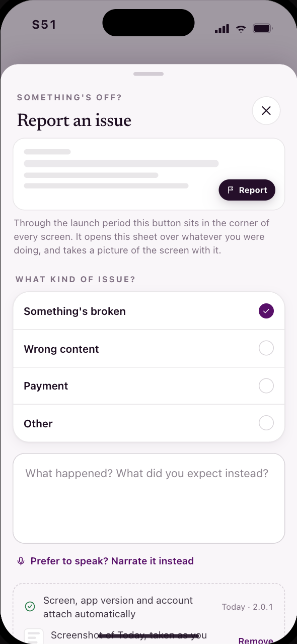This screenshot has width=297, height=644.
Task: Remove the attached screenshot
Action: pos(256,640)
